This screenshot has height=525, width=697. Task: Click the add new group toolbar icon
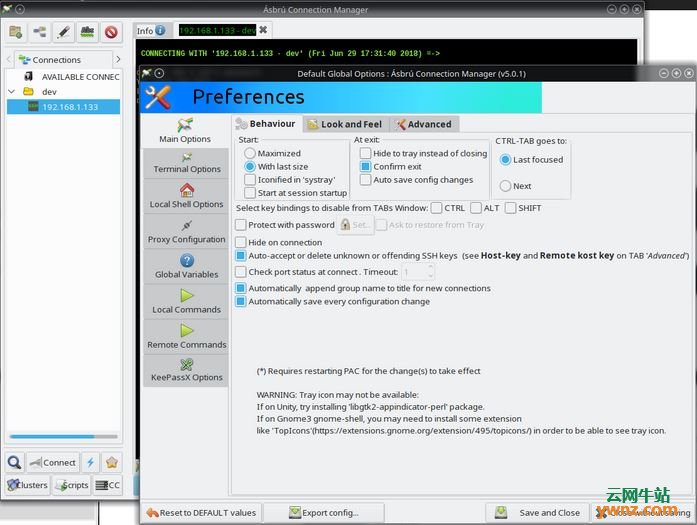pos(16,32)
